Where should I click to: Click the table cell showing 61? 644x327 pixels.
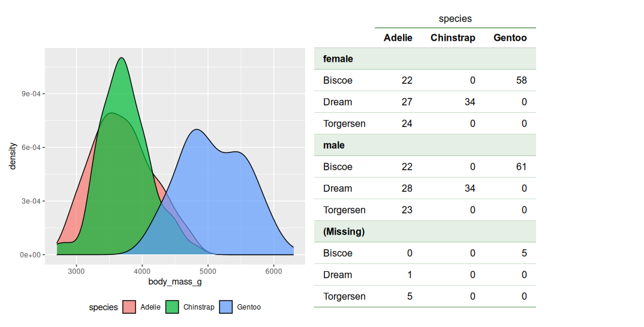click(520, 167)
